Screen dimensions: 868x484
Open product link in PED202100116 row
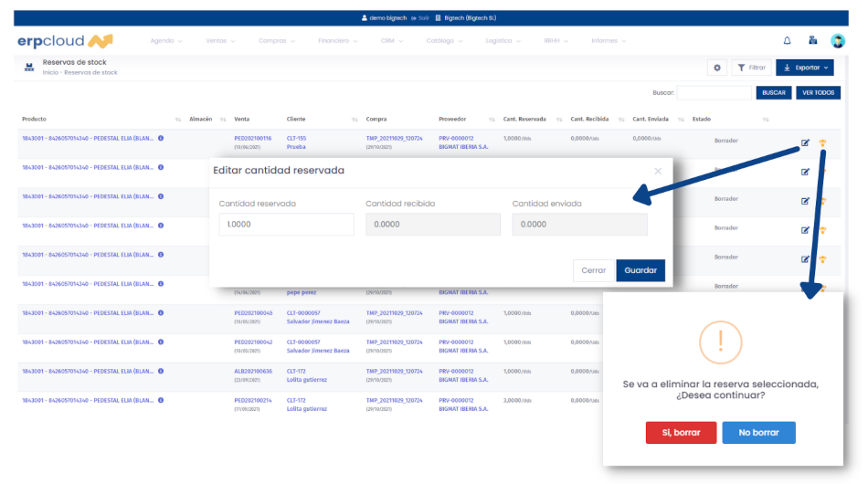pos(88,138)
